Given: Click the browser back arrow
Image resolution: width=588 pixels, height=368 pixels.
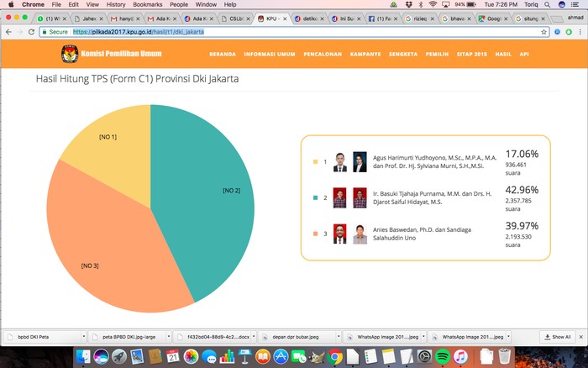Looking at the screenshot, I should 8,32.
